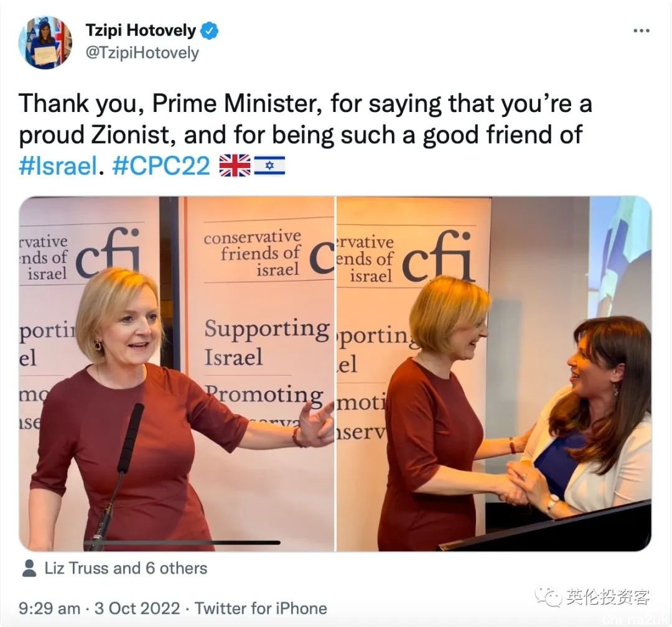Viewport: 672px width, 627px height.
Task: Open the #CPC22 hashtag
Action: (161, 166)
